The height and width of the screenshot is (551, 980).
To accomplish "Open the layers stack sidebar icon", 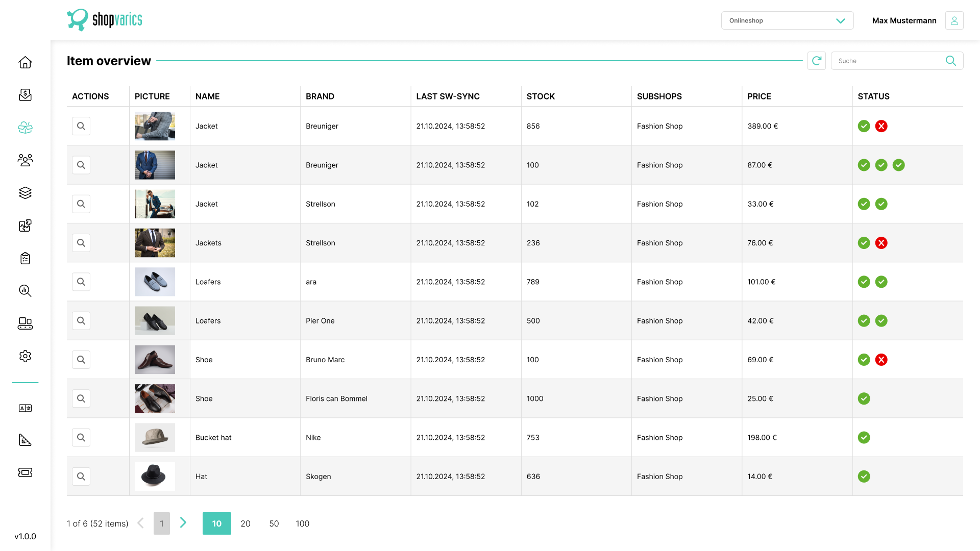I will point(25,193).
